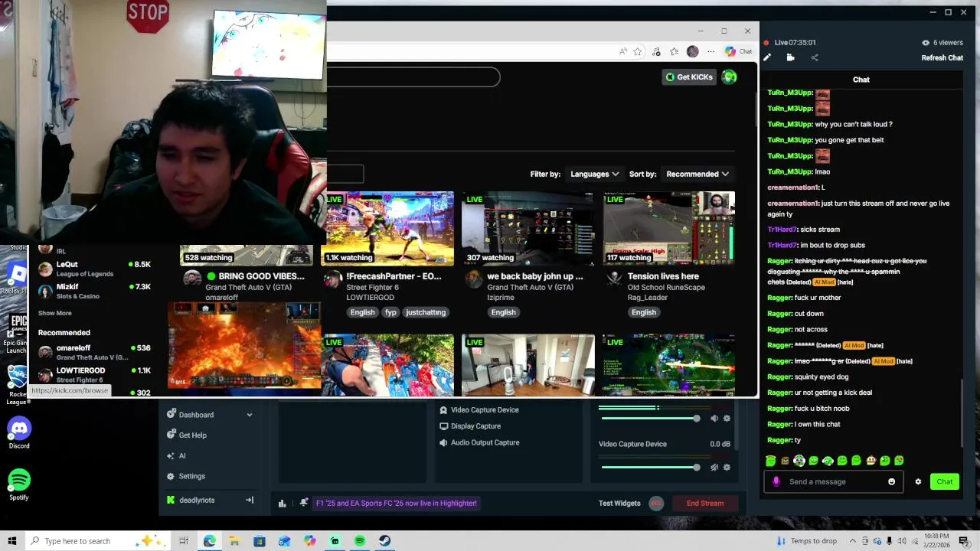Click Get KICKs button

pyautogui.click(x=689, y=77)
